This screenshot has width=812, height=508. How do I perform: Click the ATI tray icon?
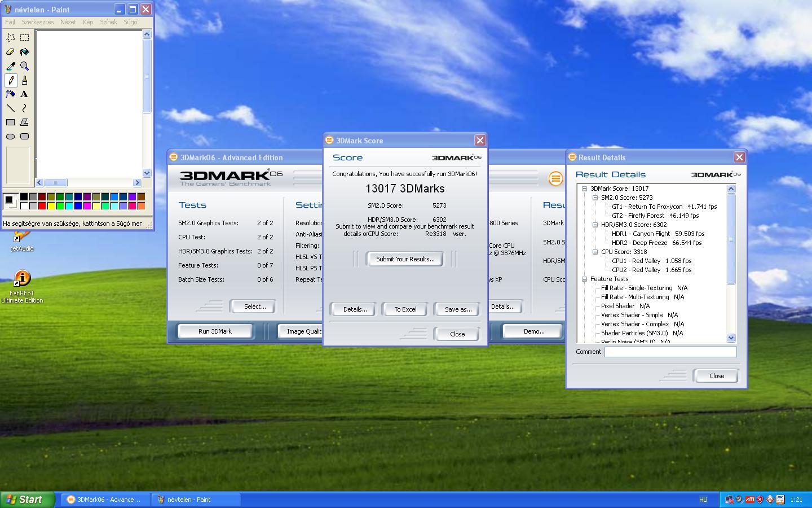coord(749,500)
